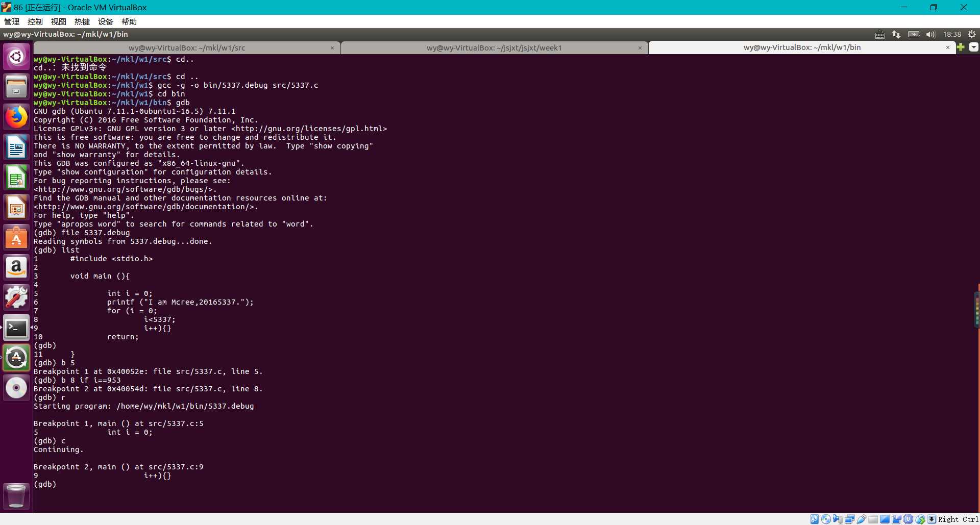
Task: Open network connection indicator
Action: pos(896,34)
